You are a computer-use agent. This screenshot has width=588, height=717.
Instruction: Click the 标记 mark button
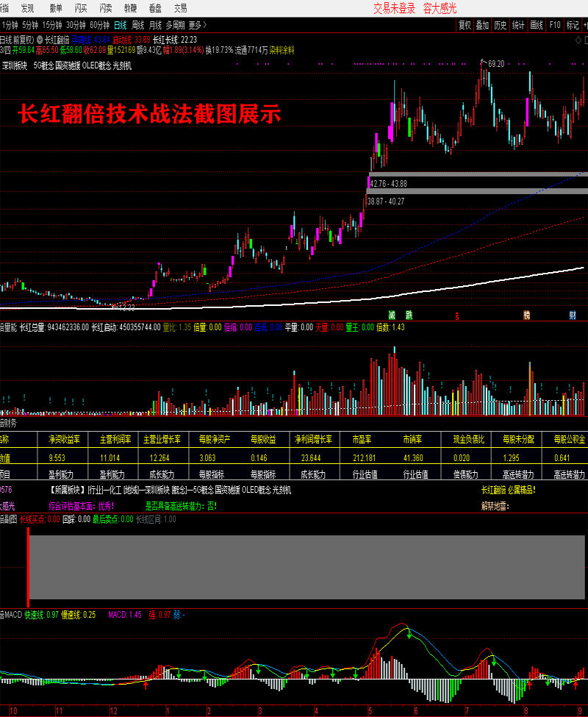(x=573, y=25)
